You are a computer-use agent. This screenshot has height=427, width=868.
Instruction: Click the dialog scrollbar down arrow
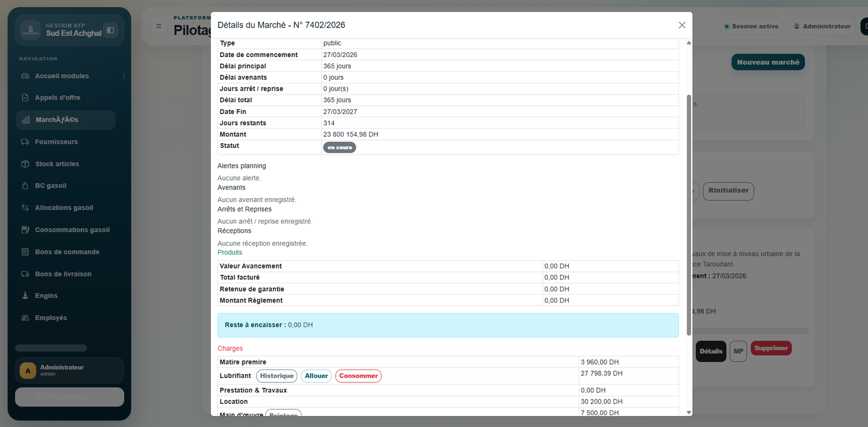click(x=689, y=412)
